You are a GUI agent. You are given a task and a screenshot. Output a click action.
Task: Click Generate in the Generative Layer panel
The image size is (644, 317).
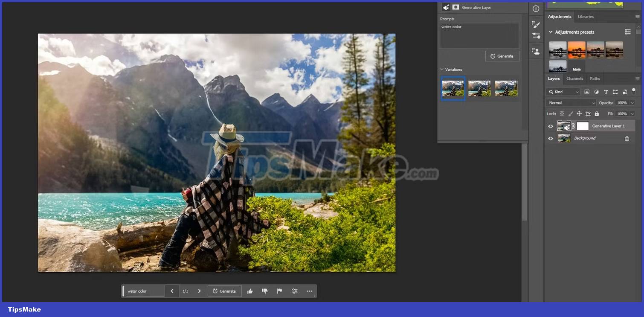coord(502,56)
